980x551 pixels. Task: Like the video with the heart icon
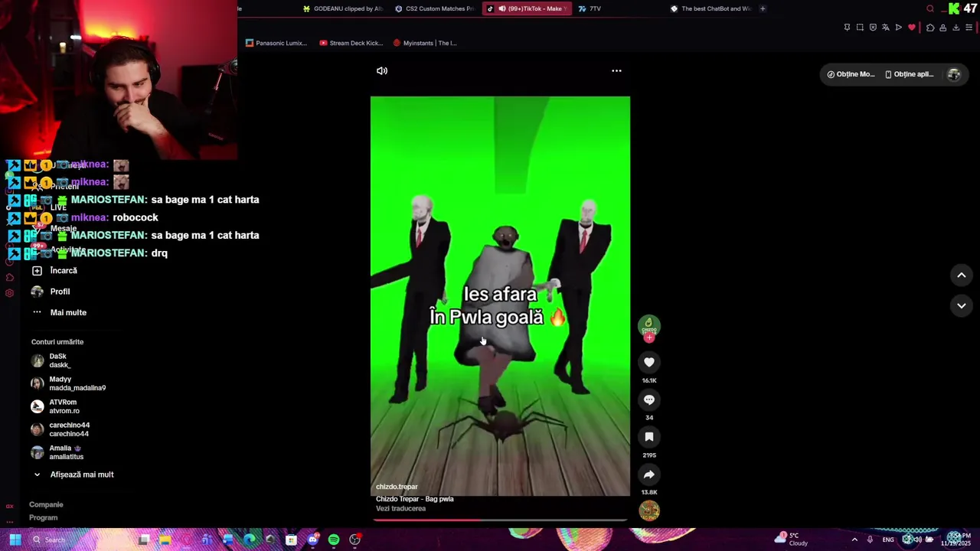coord(649,362)
